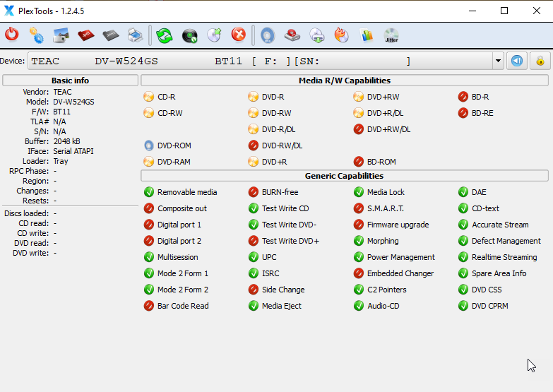Open settings with the gears icon
553x392 pixels.
[x=36, y=35]
